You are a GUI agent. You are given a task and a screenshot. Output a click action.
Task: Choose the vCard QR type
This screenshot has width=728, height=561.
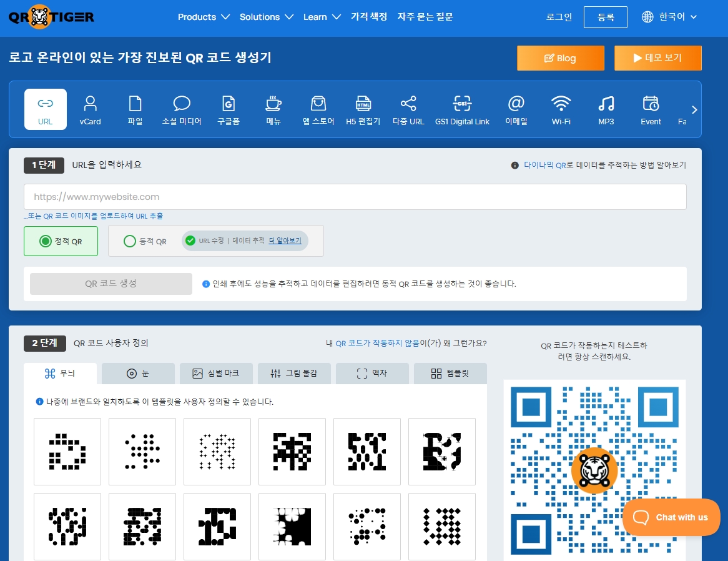point(90,109)
